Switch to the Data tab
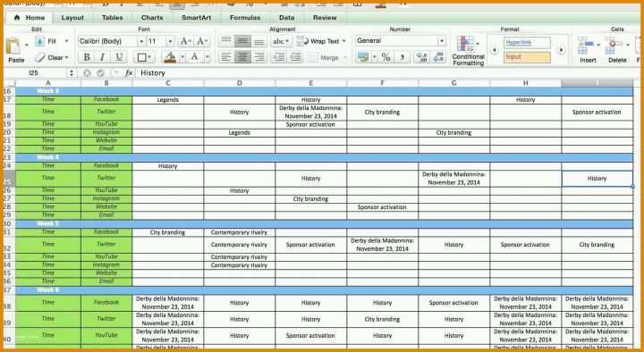644x352 pixels. click(x=287, y=18)
